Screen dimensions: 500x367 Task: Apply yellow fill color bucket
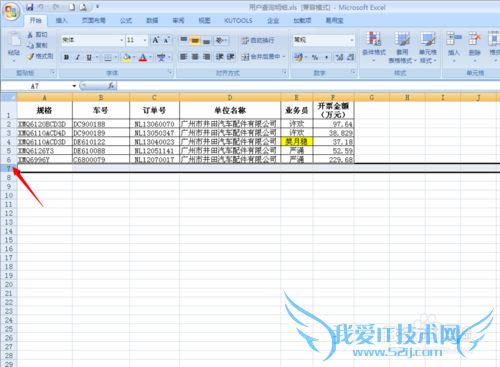click(x=127, y=57)
